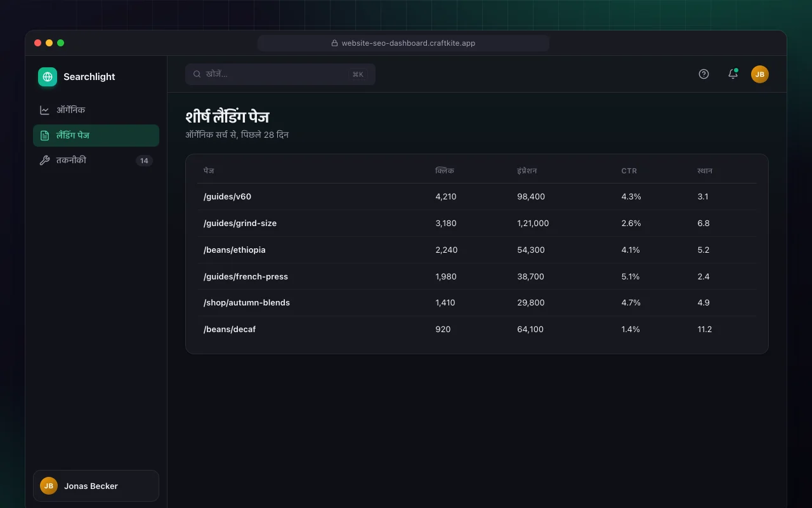Viewport: 812px width, 508px height.
Task: Click the lock icon in address bar
Action: (334, 43)
